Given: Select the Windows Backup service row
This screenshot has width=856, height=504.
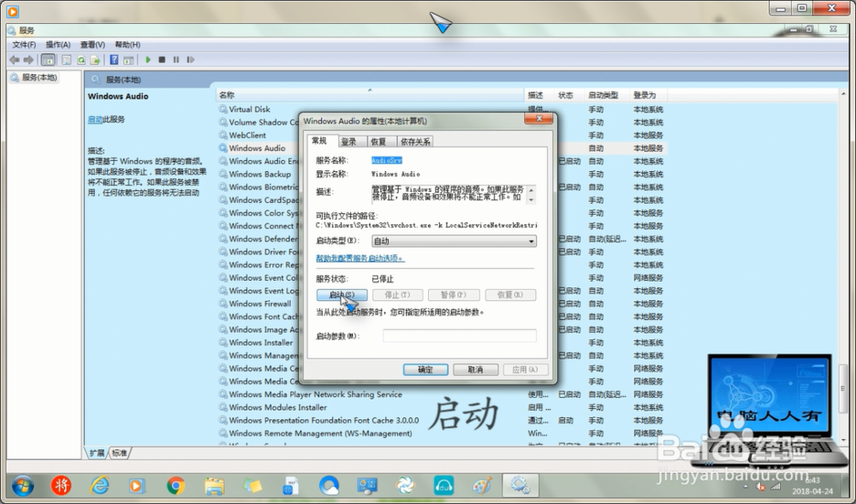Looking at the screenshot, I should [x=260, y=174].
